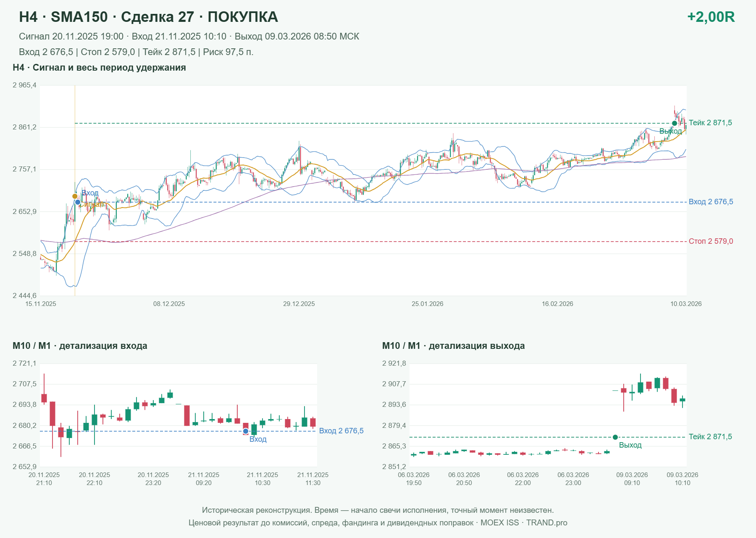Click the 10.03.2026 date label
This screenshot has height=538, width=756.
(686, 304)
